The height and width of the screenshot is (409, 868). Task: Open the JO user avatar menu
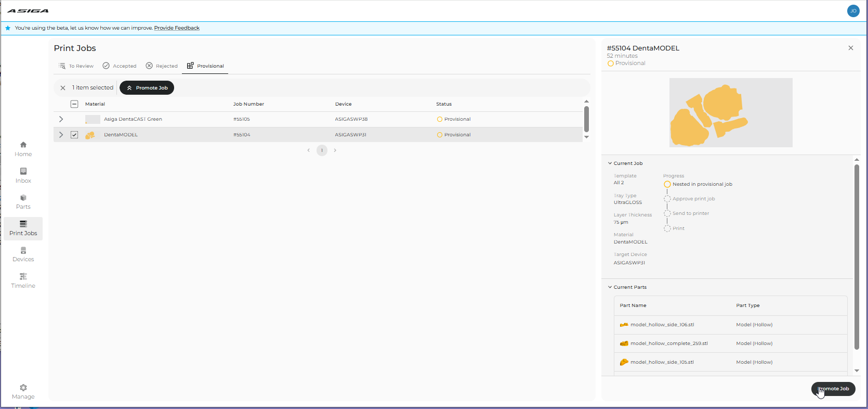pyautogui.click(x=853, y=11)
